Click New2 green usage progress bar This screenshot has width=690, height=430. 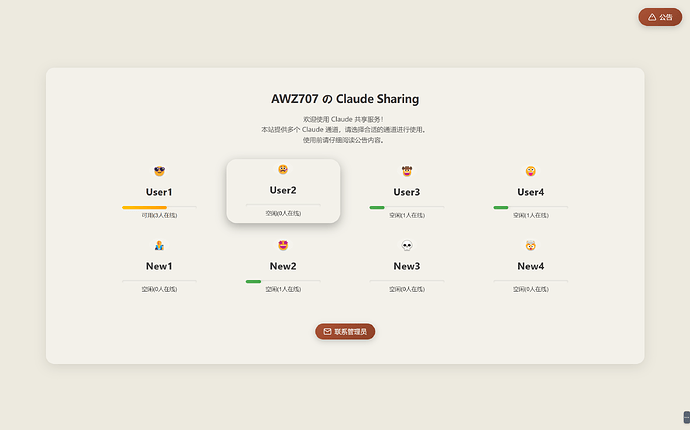(x=253, y=281)
